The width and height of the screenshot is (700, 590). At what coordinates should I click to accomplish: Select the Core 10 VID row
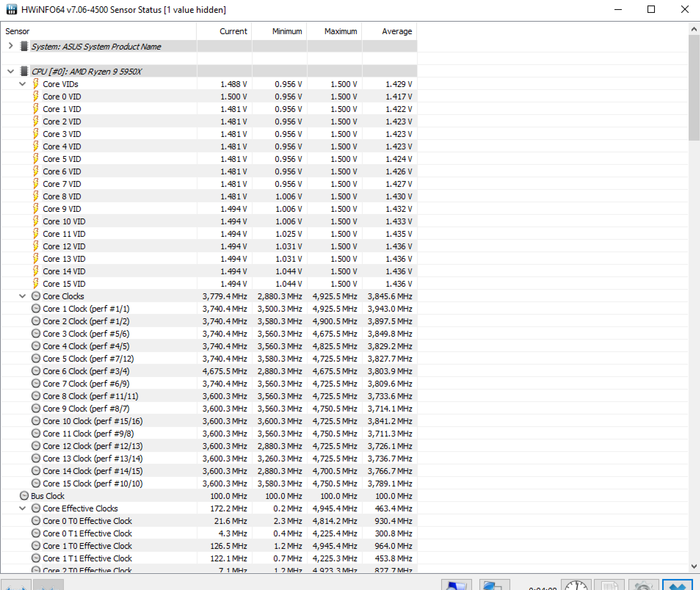208,221
